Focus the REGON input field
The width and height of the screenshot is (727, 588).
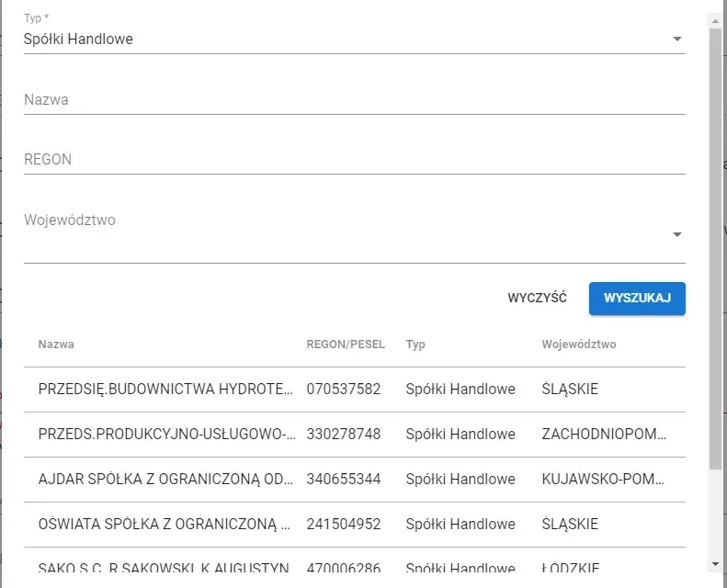coord(354,159)
